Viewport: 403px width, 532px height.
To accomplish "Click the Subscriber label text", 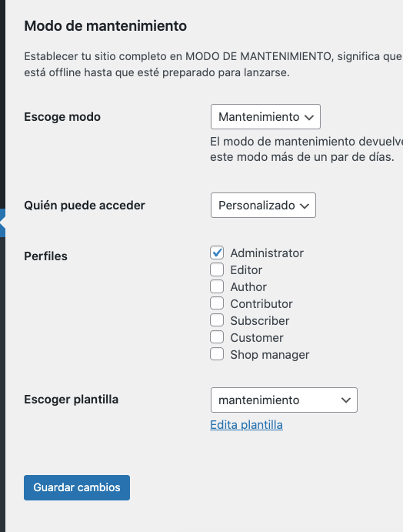I will tap(260, 321).
